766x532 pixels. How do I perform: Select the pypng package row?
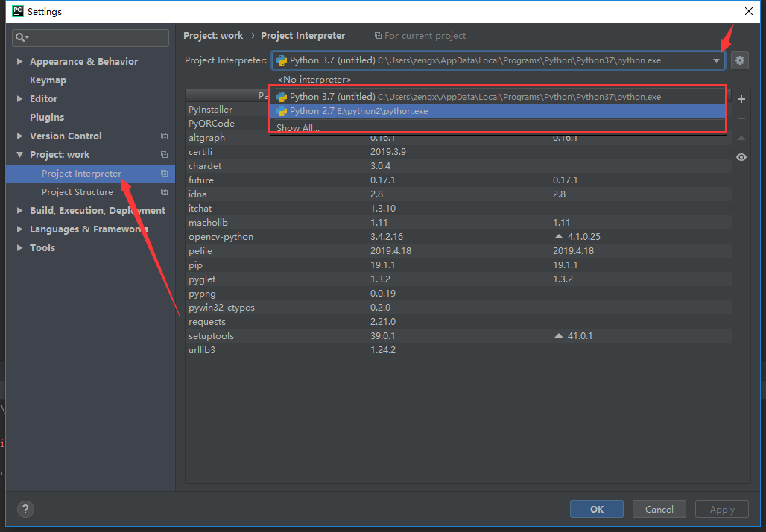point(458,294)
